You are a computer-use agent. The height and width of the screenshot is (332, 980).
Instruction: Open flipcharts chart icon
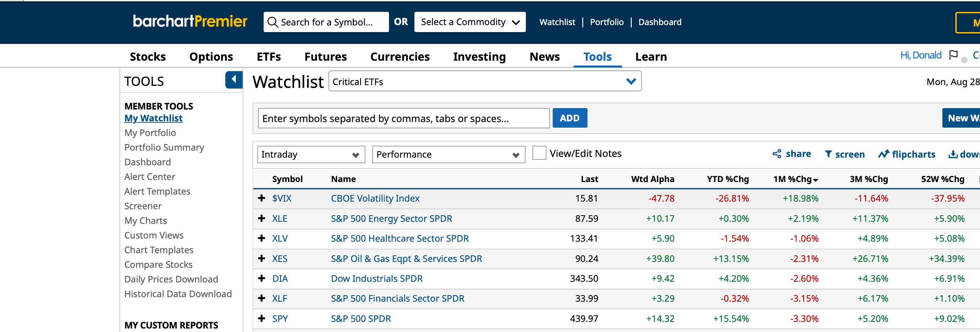(884, 154)
